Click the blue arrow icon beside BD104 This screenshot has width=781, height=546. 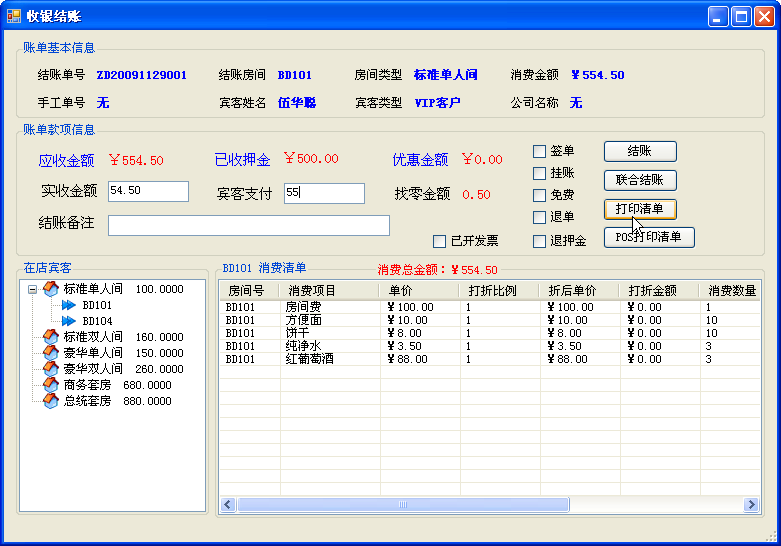[69, 321]
